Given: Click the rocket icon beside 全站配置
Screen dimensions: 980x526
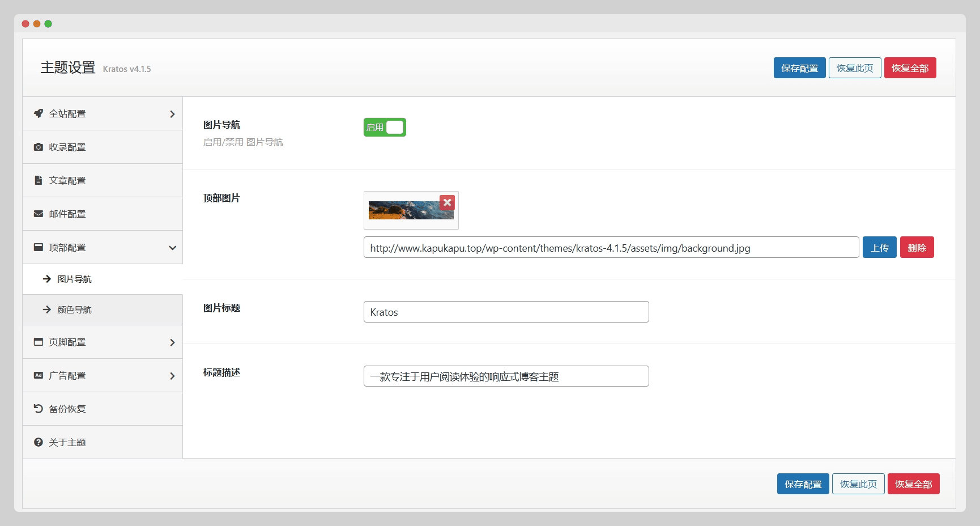Looking at the screenshot, I should click(x=39, y=113).
